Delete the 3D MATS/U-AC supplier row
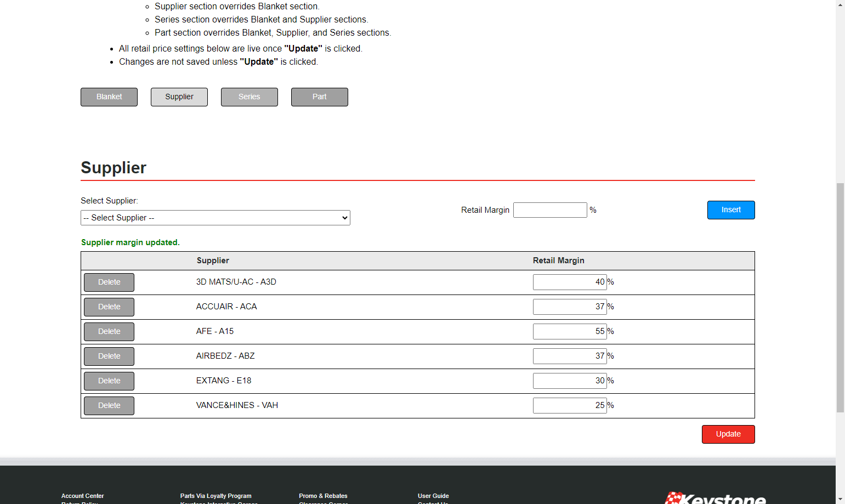This screenshot has height=504, width=845. (x=109, y=282)
